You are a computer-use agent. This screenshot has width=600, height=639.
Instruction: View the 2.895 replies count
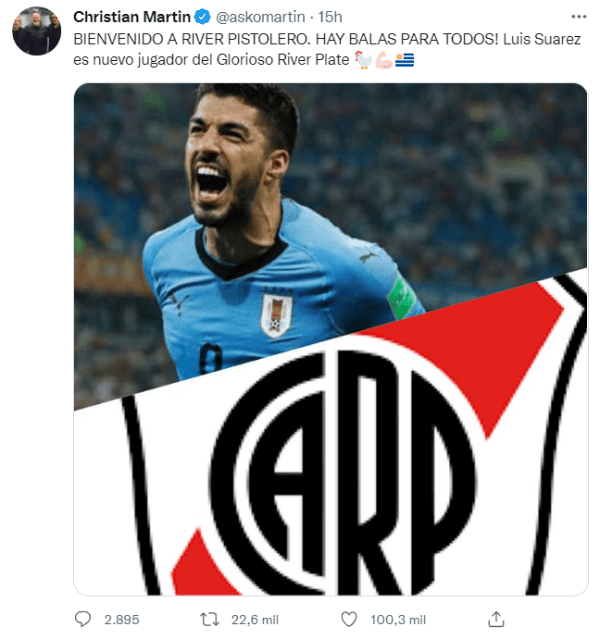(121, 619)
